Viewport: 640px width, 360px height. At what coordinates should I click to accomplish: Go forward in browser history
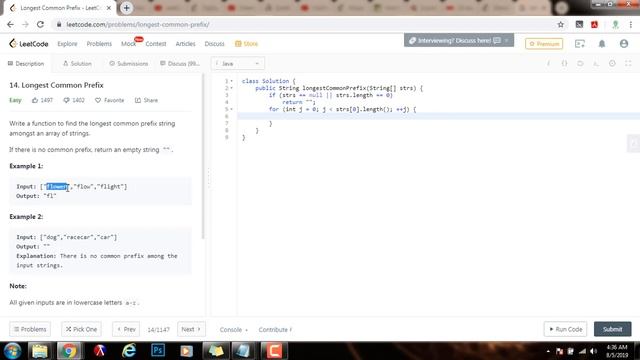tap(25, 24)
